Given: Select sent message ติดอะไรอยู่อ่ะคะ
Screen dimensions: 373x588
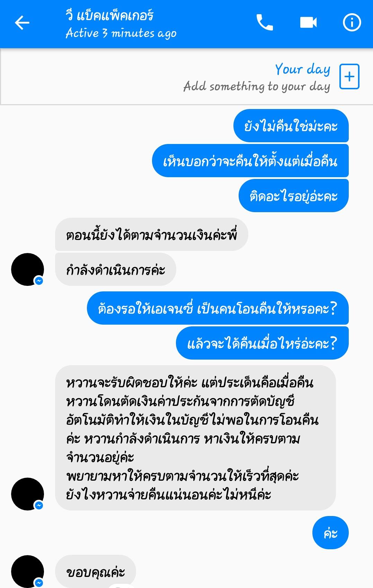Looking at the screenshot, I should click(x=294, y=196).
